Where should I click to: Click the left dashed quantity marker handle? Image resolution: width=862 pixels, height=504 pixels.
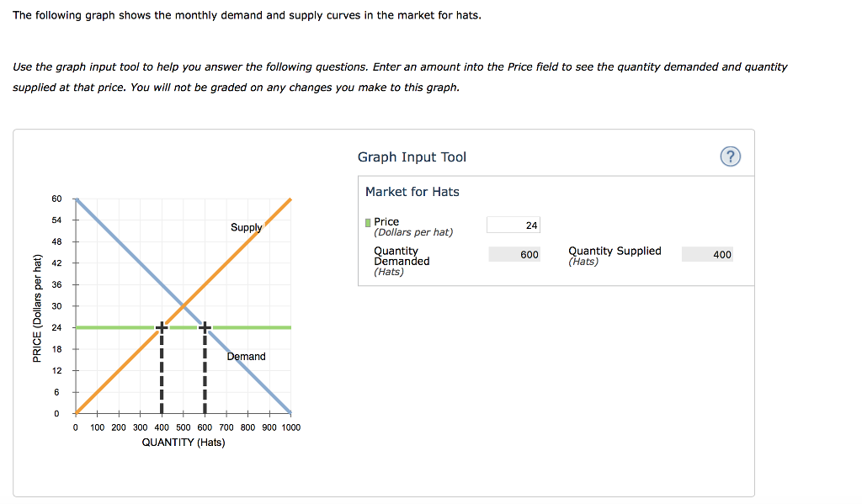click(x=162, y=326)
